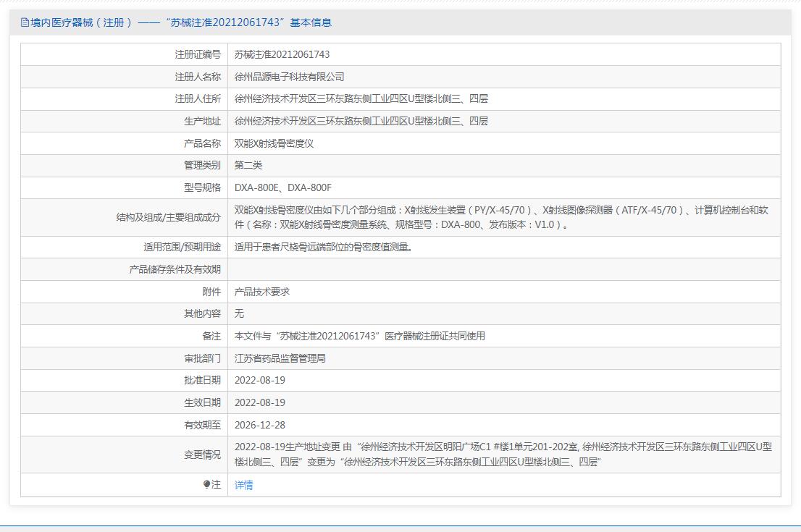Click the 变更情况 row label
801x532 pixels.
point(202,455)
